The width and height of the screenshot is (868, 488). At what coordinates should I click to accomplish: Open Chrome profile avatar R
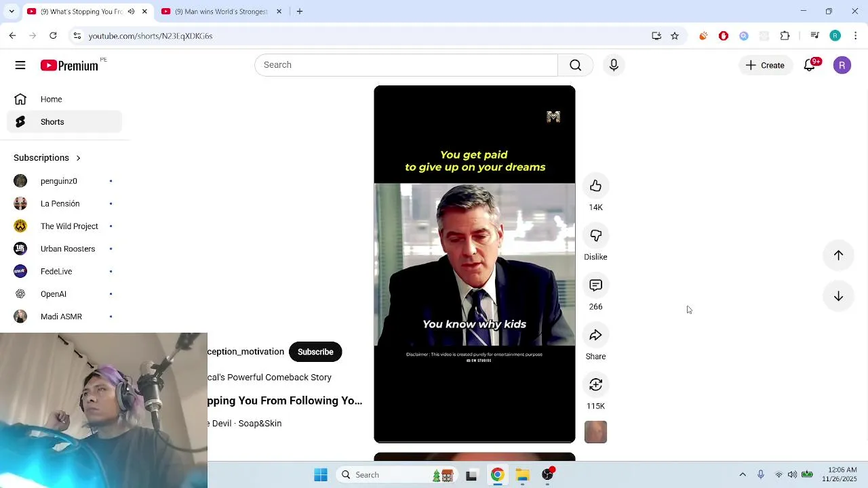[x=835, y=36]
